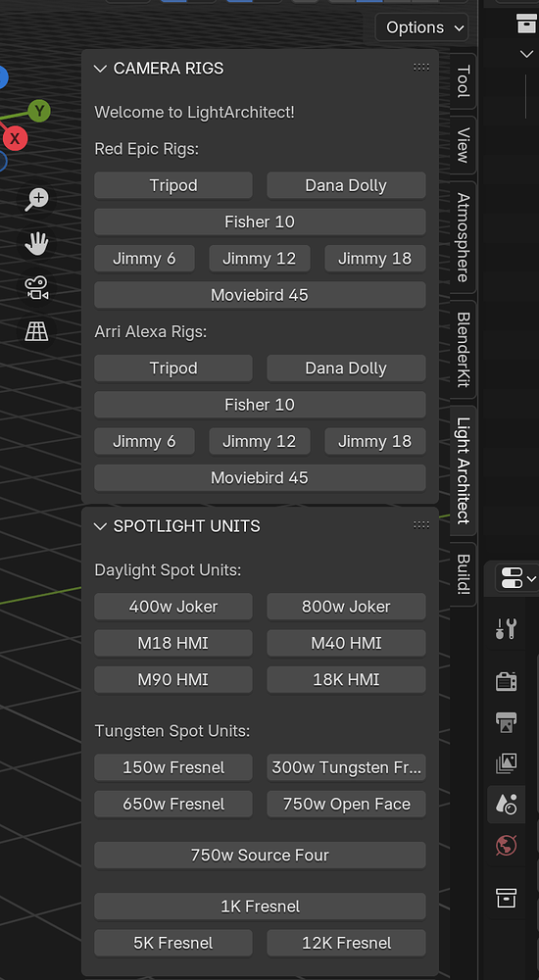Screen dimensions: 539x980
Task: Add the 650w Fresnel tungsten spot
Action: 173,804
